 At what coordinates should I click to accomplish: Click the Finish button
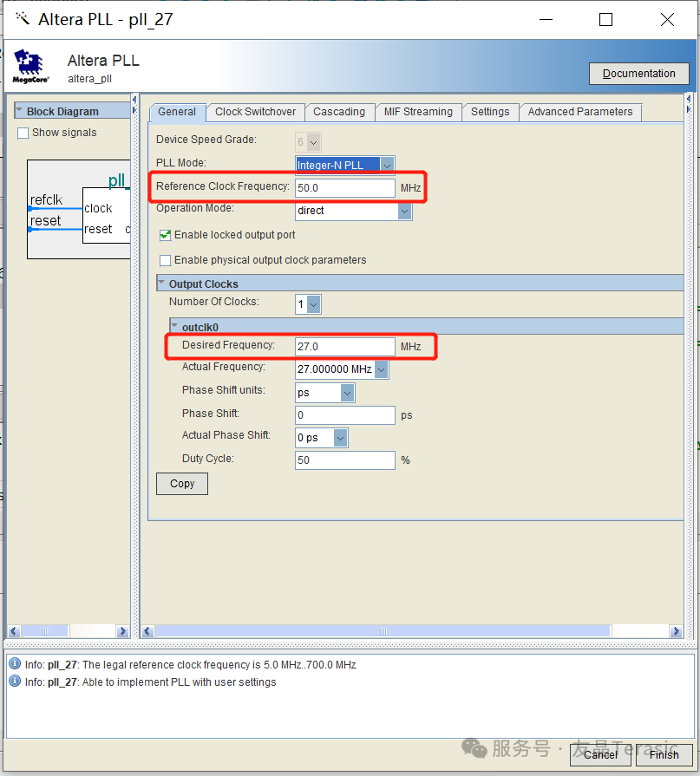(664, 754)
